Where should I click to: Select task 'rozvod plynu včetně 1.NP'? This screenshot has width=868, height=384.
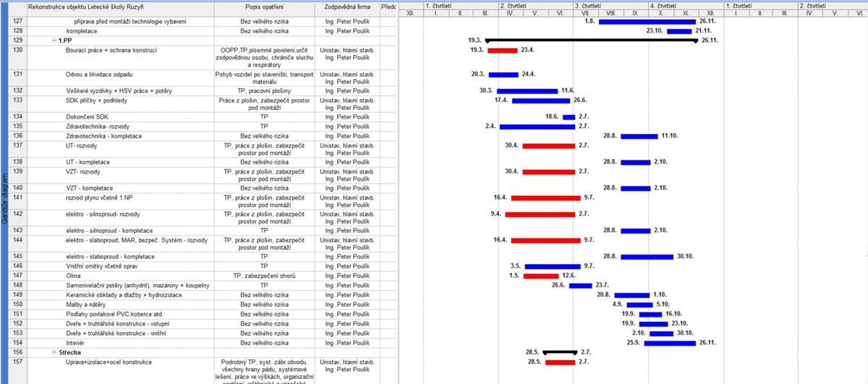(x=101, y=197)
